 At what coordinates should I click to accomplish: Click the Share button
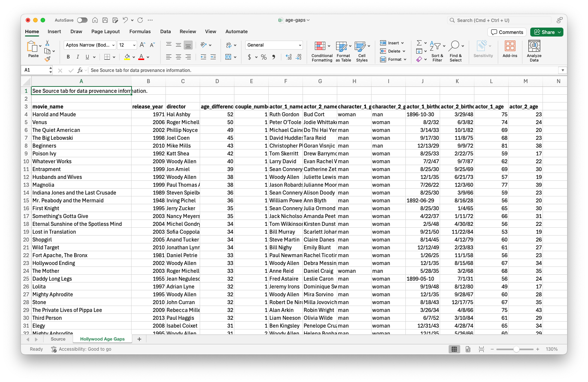point(546,32)
